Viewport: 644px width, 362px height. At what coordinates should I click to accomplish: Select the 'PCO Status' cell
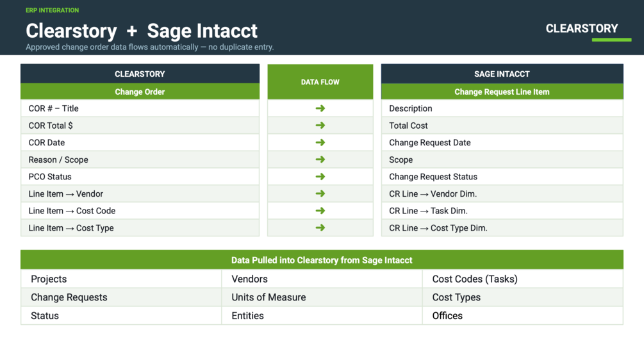[x=140, y=176]
